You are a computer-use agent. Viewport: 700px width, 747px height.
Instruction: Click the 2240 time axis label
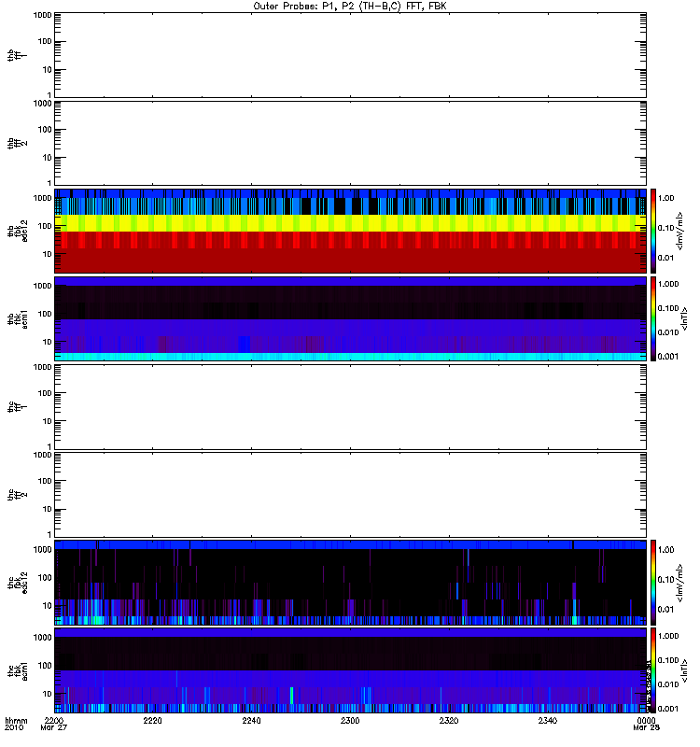(x=251, y=720)
